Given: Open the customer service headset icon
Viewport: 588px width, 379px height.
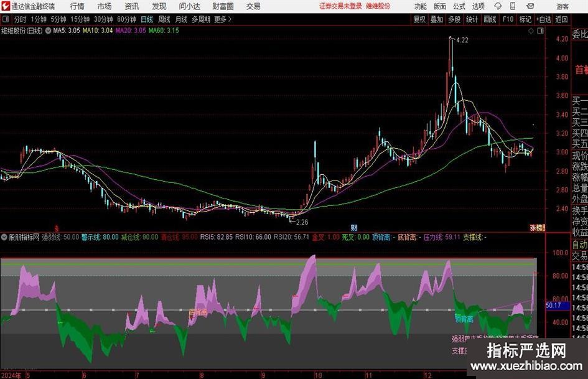Looking at the screenshot, I should point(498,6).
